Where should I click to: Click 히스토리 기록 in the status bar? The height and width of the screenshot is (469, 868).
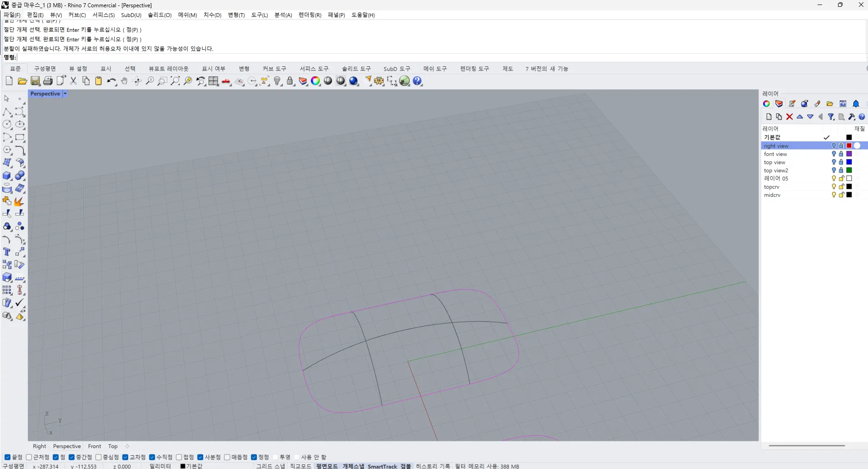(x=433, y=466)
